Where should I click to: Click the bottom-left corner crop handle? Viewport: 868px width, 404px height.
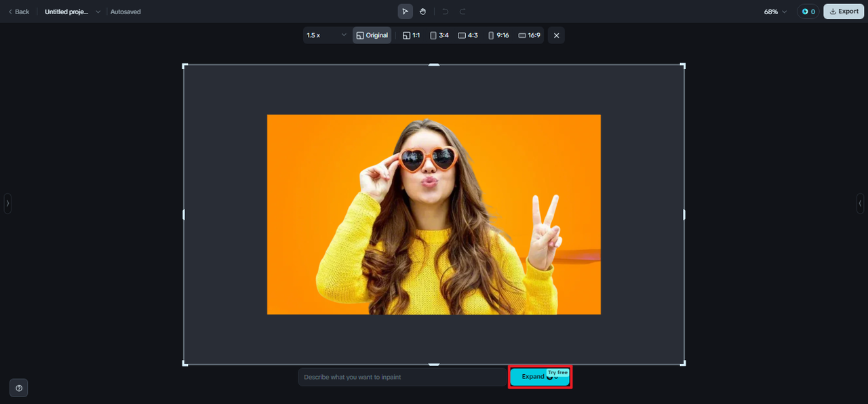coord(184,364)
